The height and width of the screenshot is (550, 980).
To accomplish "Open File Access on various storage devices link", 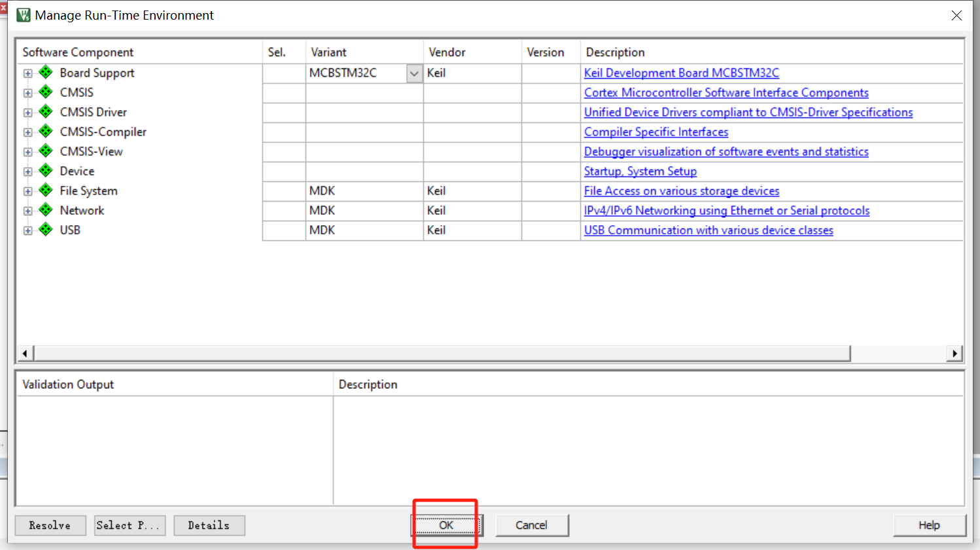I will (x=682, y=191).
